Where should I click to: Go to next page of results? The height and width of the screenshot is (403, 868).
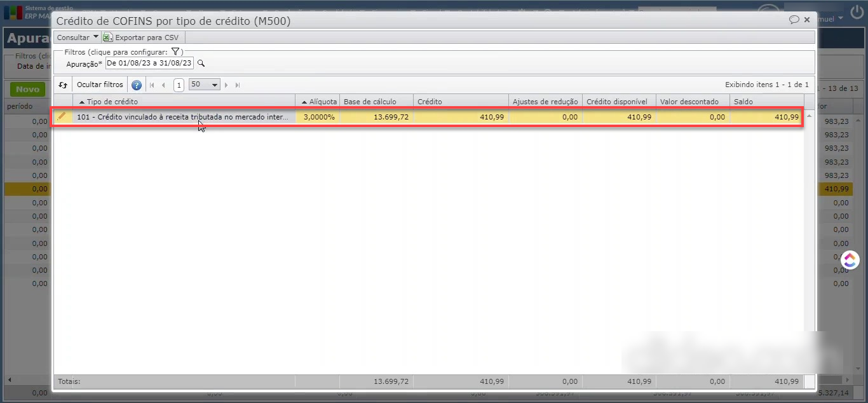(226, 85)
